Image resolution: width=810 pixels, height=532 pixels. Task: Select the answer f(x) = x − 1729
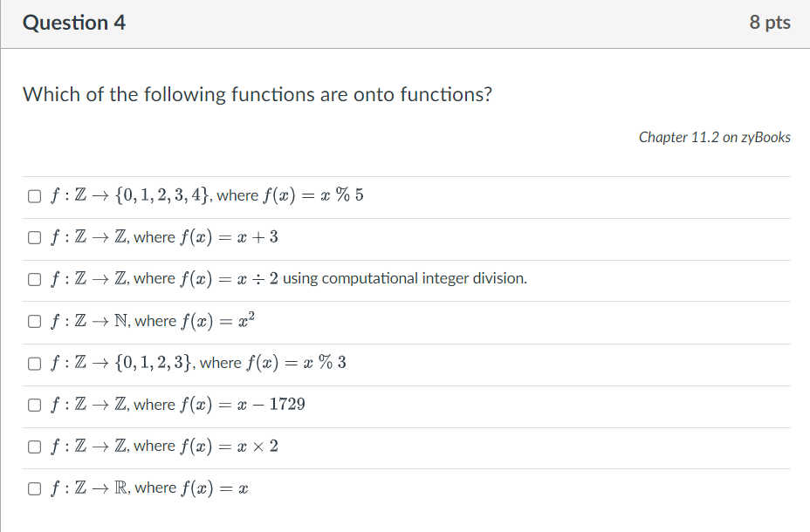click(x=34, y=405)
